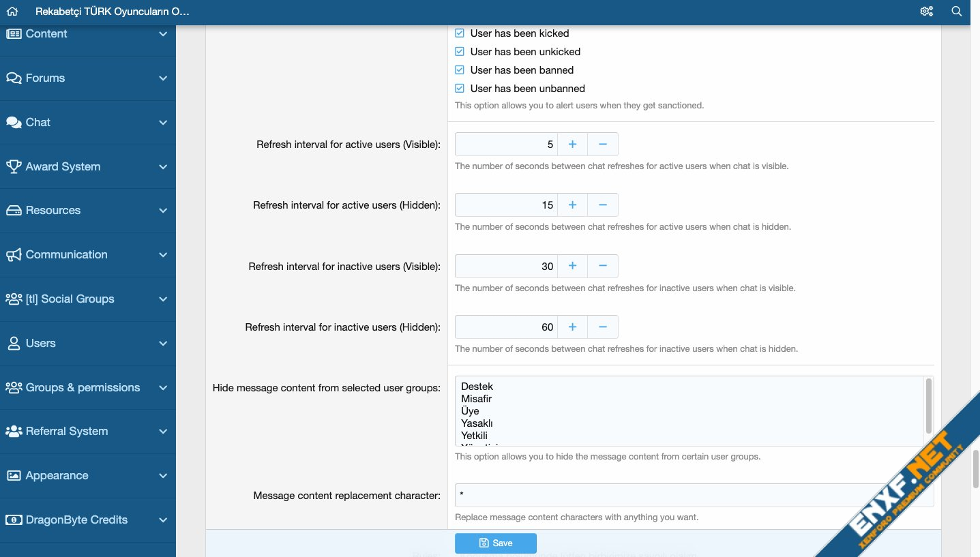Click the Chat bubbles icon
Viewport: 980px width, 557px height.
coord(14,122)
